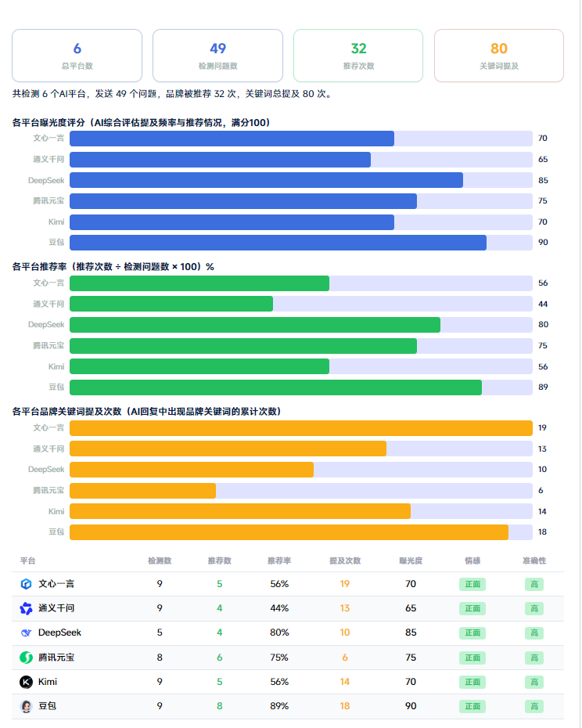The width and height of the screenshot is (582, 728).
Task: Click the Kimi black logo icon
Action: pyautogui.click(x=26, y=682)
